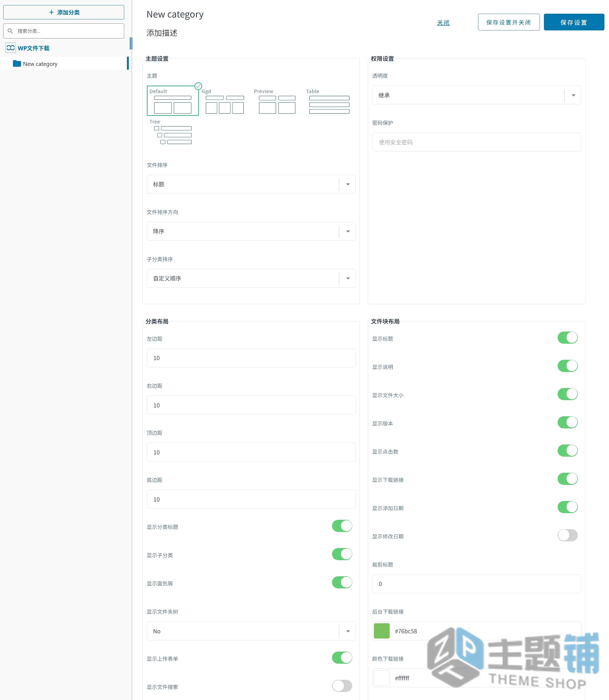Screen dimensions: 609x700
Task: Select the Ggd theme layout
Action: [225, 101]
